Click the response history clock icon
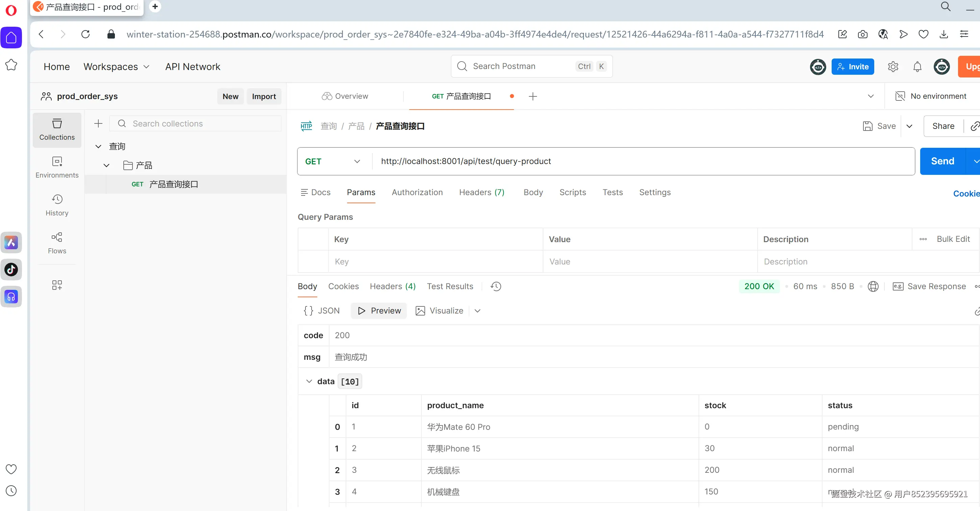Viewport: 980px width, 511px height. coord(495,286)
